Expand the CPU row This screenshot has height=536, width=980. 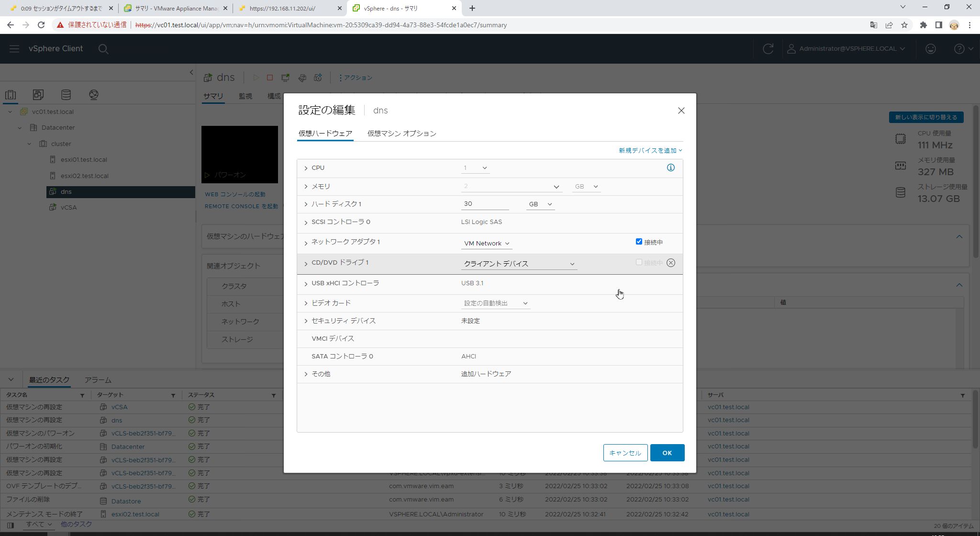pyautogui.click(x=306, y=168)
